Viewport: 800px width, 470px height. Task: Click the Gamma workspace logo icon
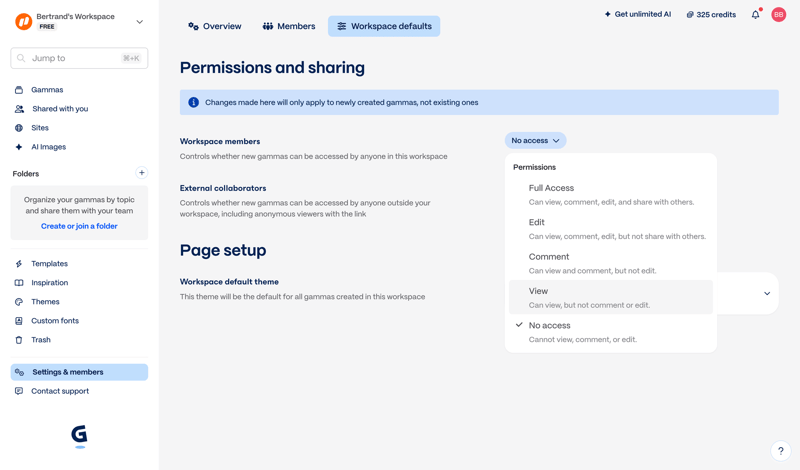[x=23, y=21]
